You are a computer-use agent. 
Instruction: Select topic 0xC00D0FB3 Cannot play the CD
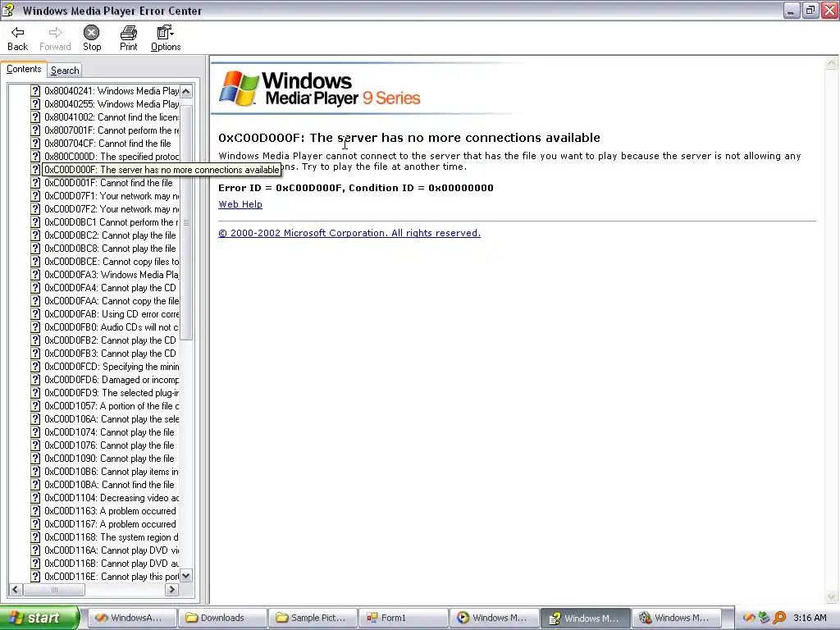110,354
